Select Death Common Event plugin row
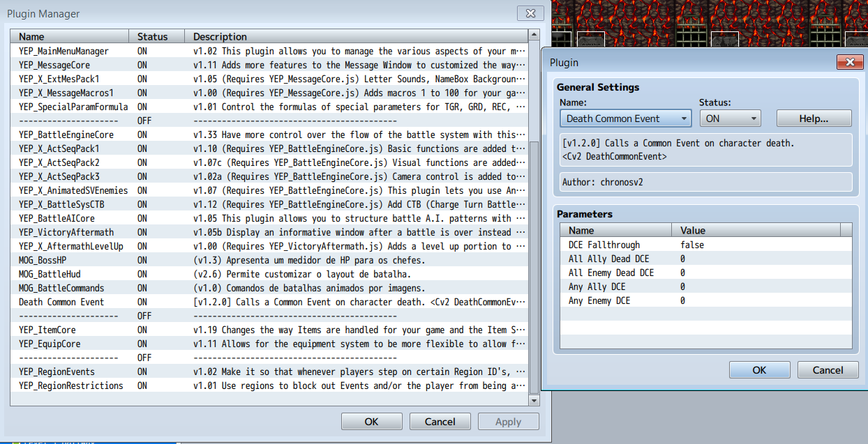Screen dimensions: 868x444 269,302
